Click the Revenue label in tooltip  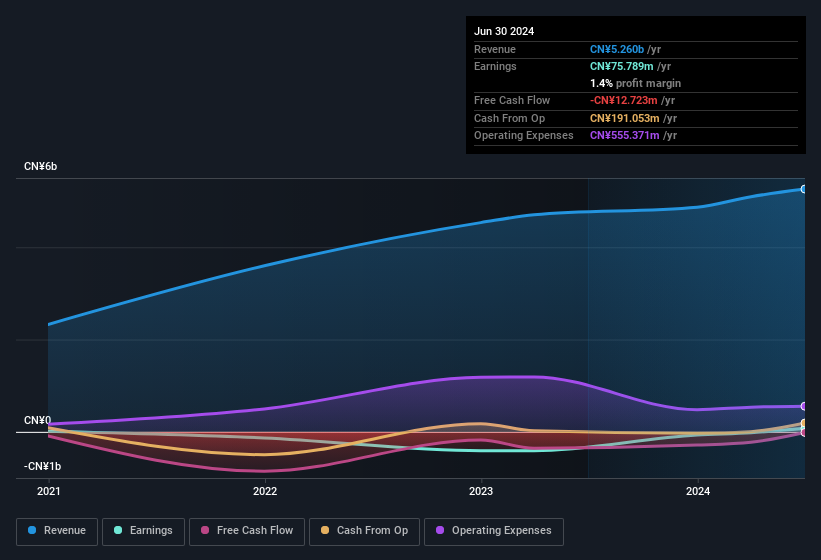(x=495, y=49)
